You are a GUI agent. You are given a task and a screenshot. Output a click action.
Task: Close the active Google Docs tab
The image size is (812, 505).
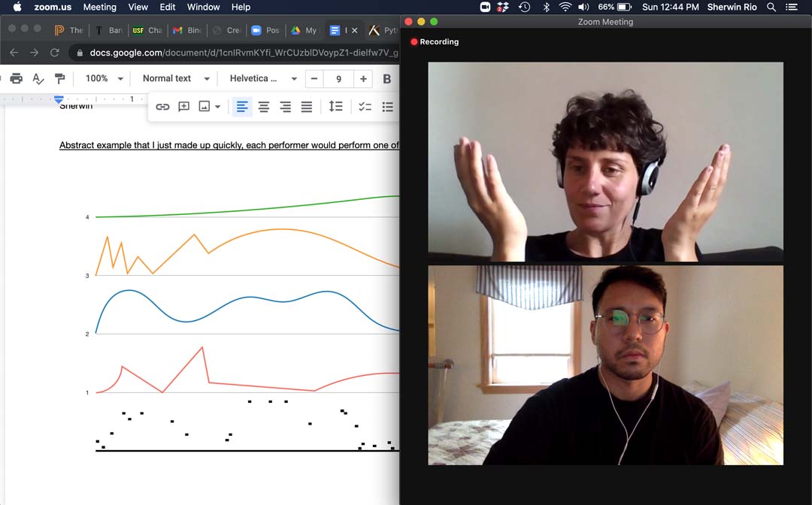tap(354, 31)
